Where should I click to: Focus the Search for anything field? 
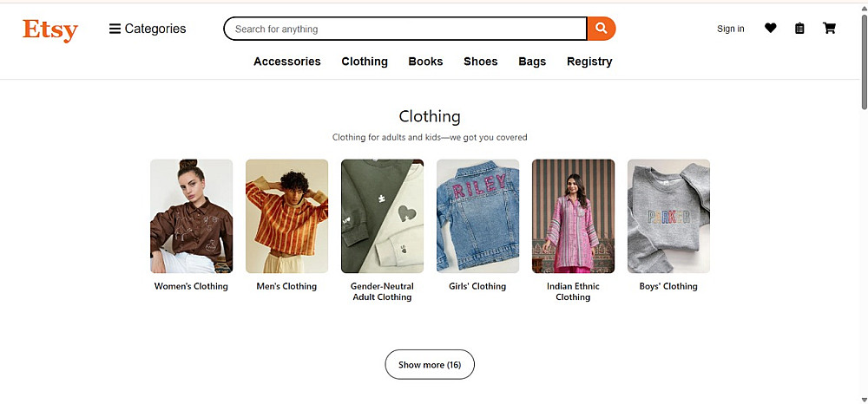pos(405,29)
